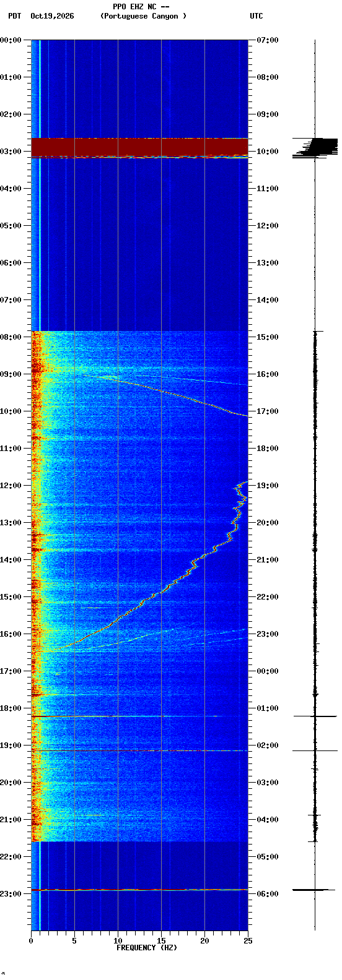The height and width of the screenshot is (980, 342).
Task: Click the date label 'Oct19,2026'
Action: tap(52, 16)
